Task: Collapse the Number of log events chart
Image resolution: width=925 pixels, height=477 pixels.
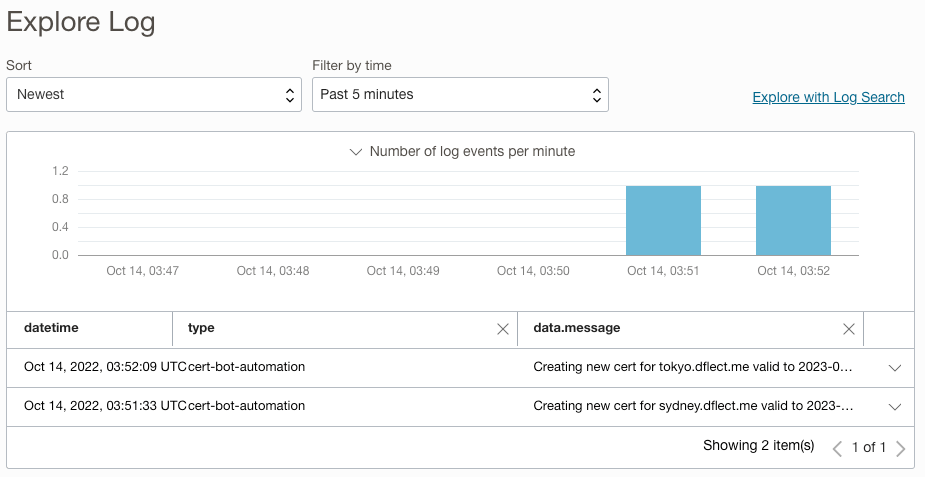Action: 355,152
